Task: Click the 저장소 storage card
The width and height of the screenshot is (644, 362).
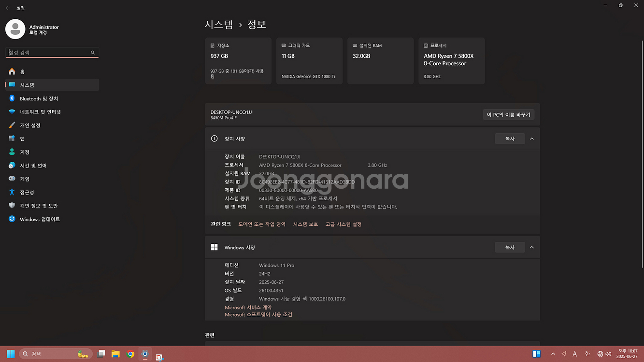Action: (238, 61)
